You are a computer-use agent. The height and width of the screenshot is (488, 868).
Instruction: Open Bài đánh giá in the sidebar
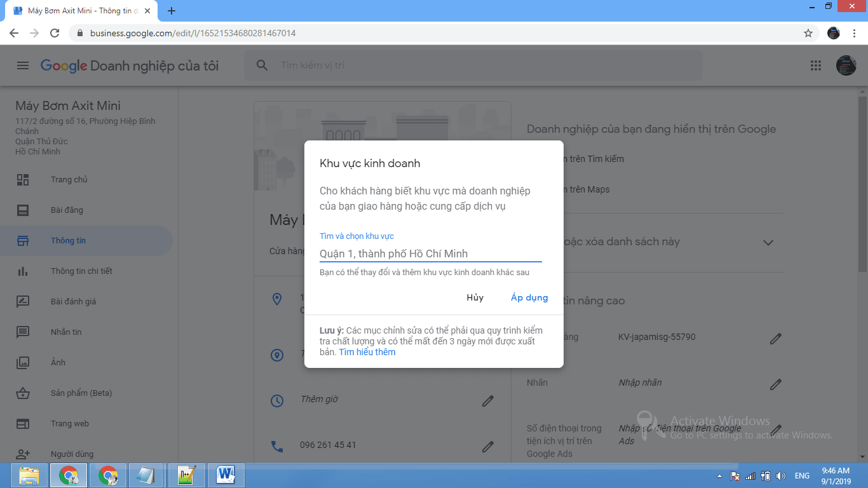86,302
